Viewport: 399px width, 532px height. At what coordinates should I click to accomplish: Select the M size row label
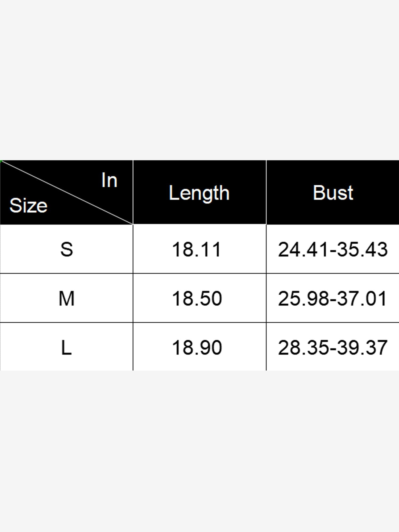coord(66,298)
